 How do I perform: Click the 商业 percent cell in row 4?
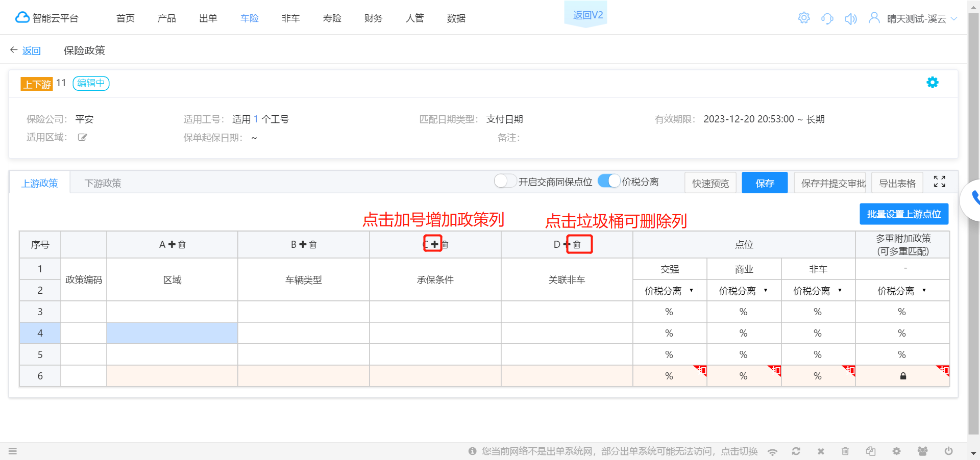(x=744, y=333)
